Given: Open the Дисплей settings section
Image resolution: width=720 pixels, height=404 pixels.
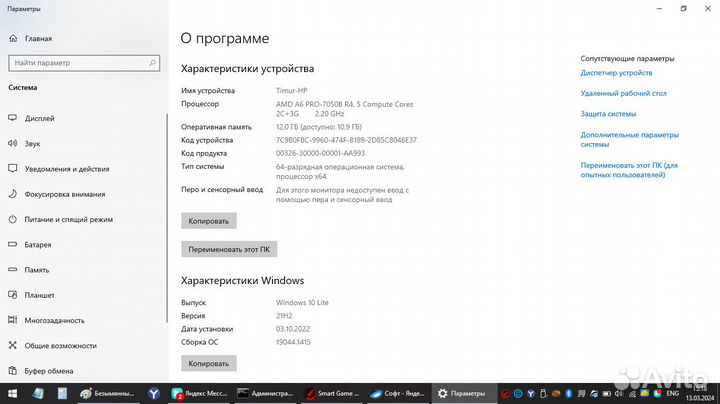Looking at the screenshot, I should tap(31, 118).
